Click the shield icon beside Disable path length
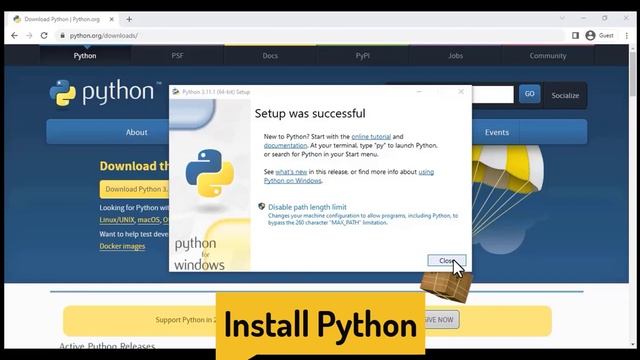640x360 pixels. [262, 207]
